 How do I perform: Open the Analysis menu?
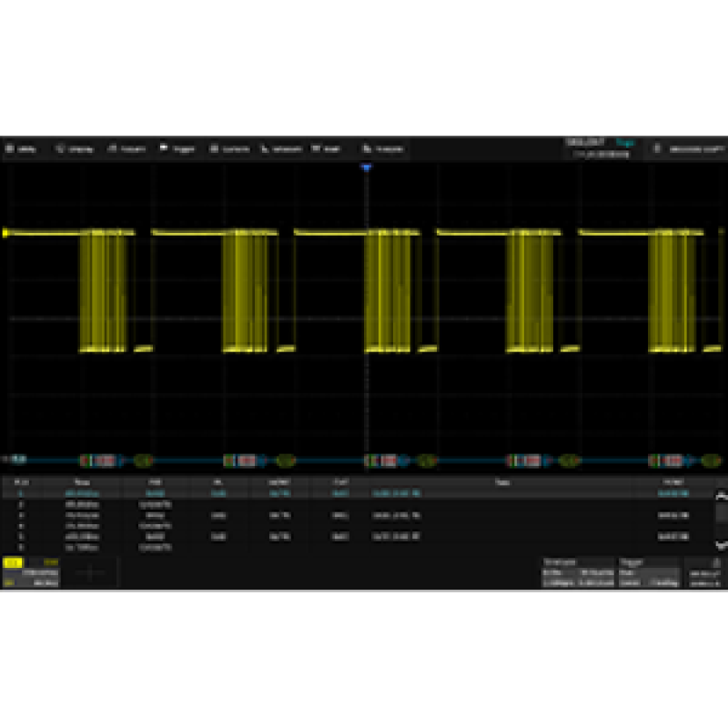pyautogui.click(x=383, y=148)
